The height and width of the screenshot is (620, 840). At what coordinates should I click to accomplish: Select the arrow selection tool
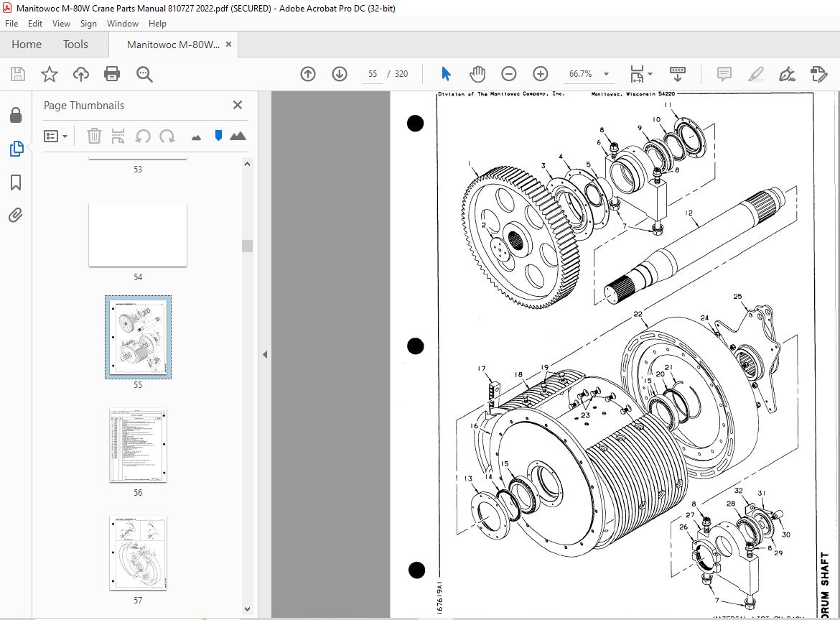(x=446, y=74)
